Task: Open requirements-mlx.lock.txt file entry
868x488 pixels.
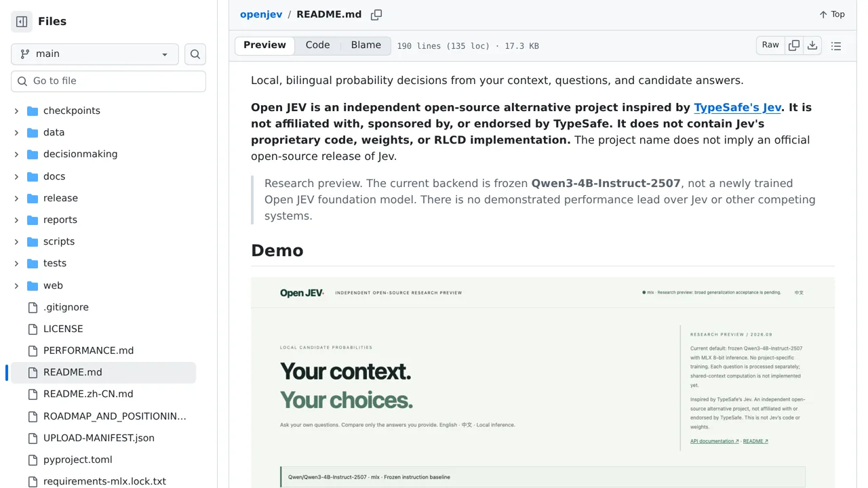Action: (x=103, y=480)
